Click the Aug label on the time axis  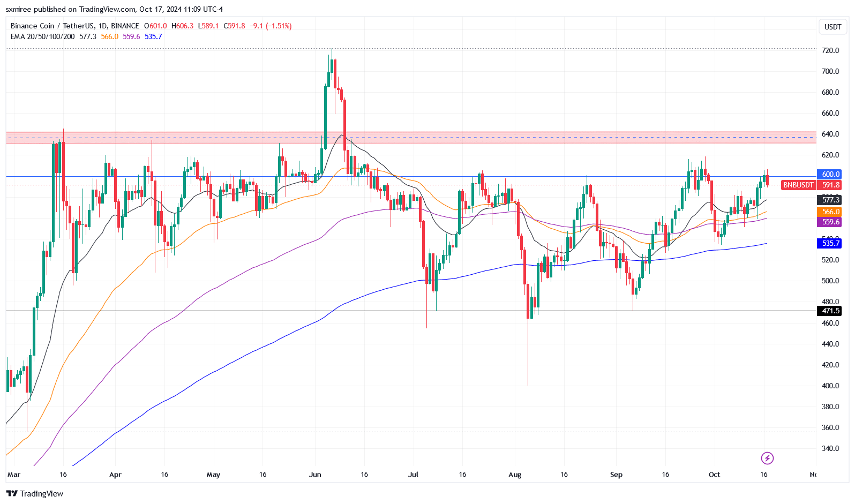click(515, 475)
